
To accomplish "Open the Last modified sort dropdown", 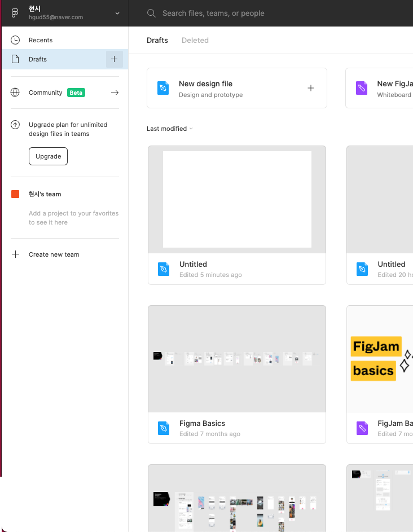I will click(170, 129).
